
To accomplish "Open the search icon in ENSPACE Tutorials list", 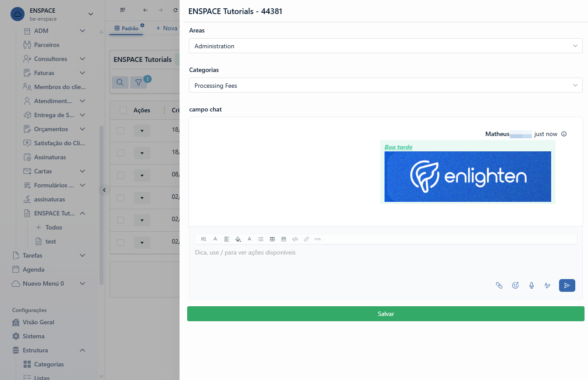I will pyautogui.click(x=120, y=82).
